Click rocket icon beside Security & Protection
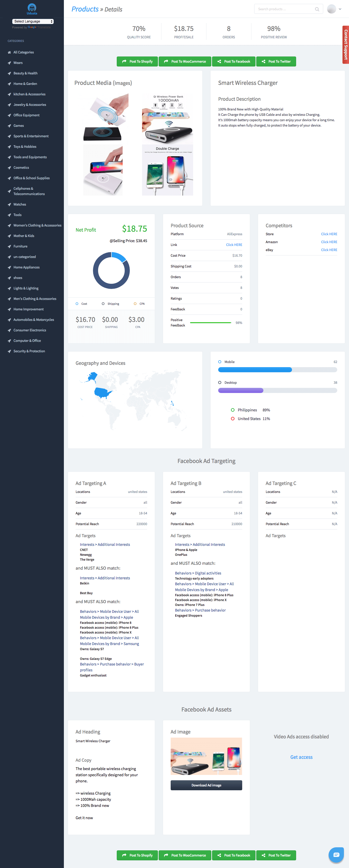Image resolution: width=349 pixels, height=868 pixels. 9,351
